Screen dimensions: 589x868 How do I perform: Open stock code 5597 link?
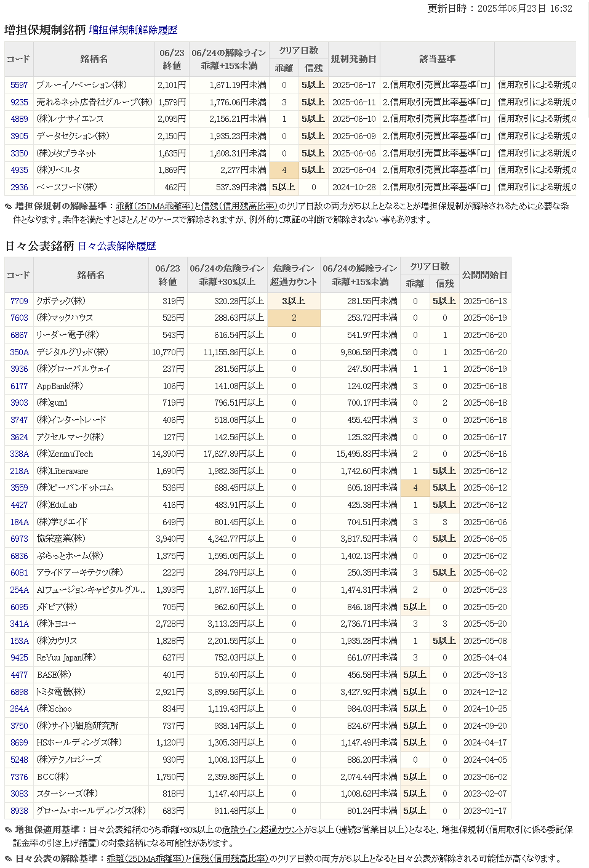[x=19, y=85]
